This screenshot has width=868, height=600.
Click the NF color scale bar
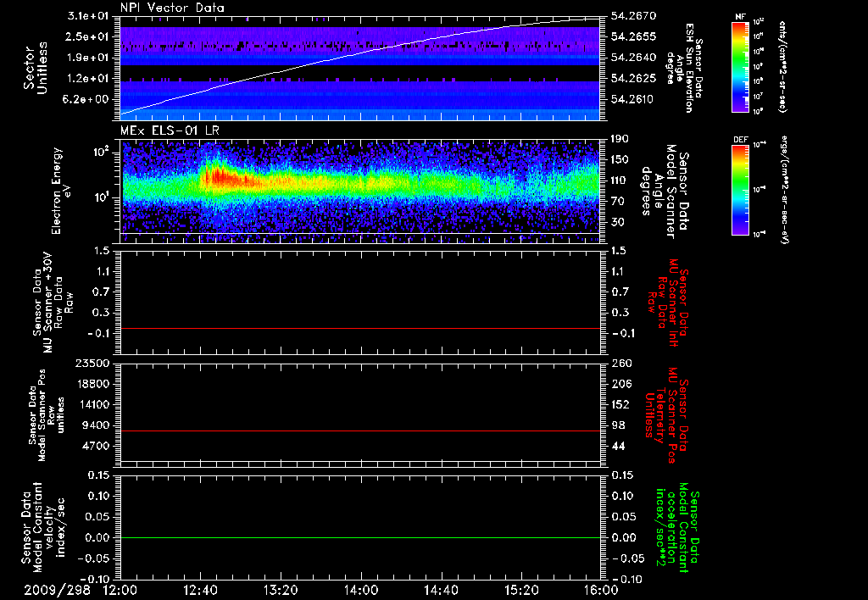739,67
